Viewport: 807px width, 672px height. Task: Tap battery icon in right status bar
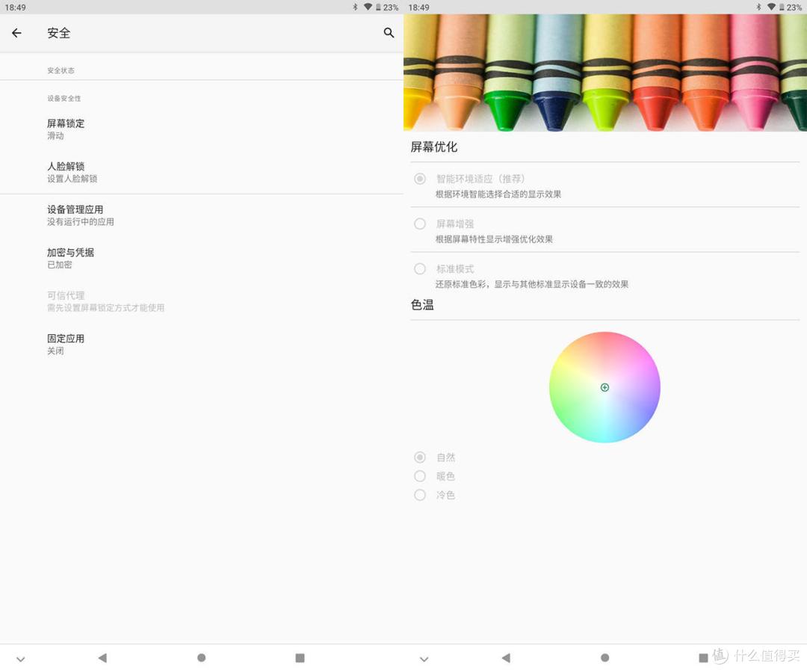coord(782,7)
